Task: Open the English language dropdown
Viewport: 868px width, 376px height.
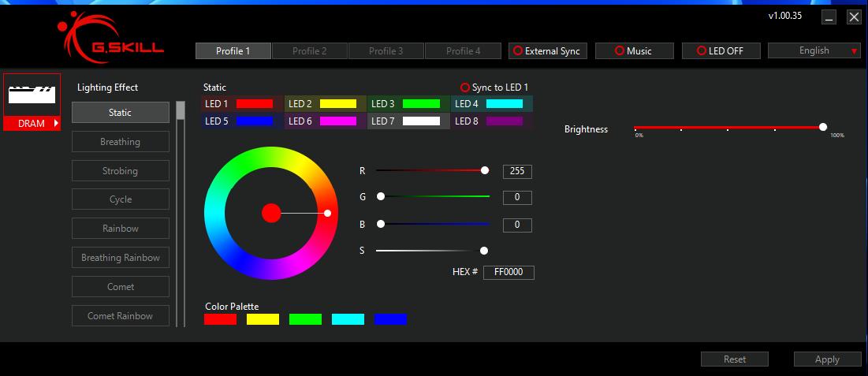Action: click(x=814, y=51)
